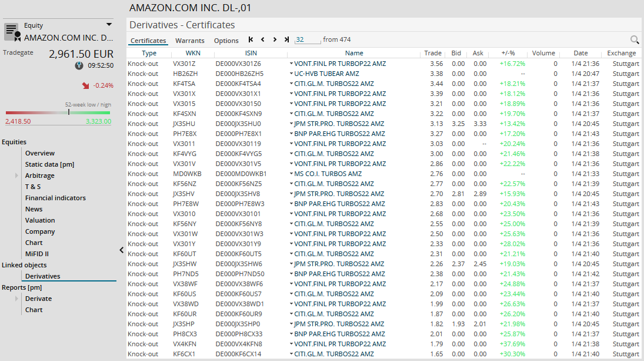Screen dimensions: 644x361
Task: Go to next page arrow
Action: click(275, 40)
